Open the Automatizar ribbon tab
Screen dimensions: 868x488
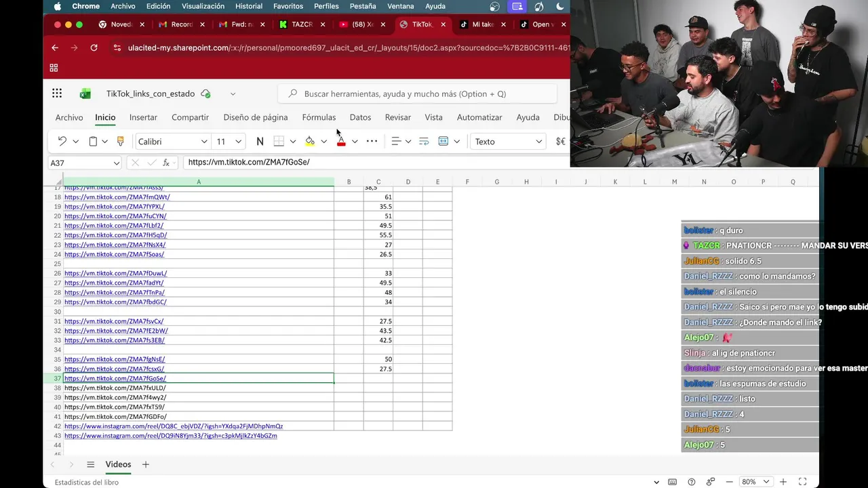[x=479, y=117]
